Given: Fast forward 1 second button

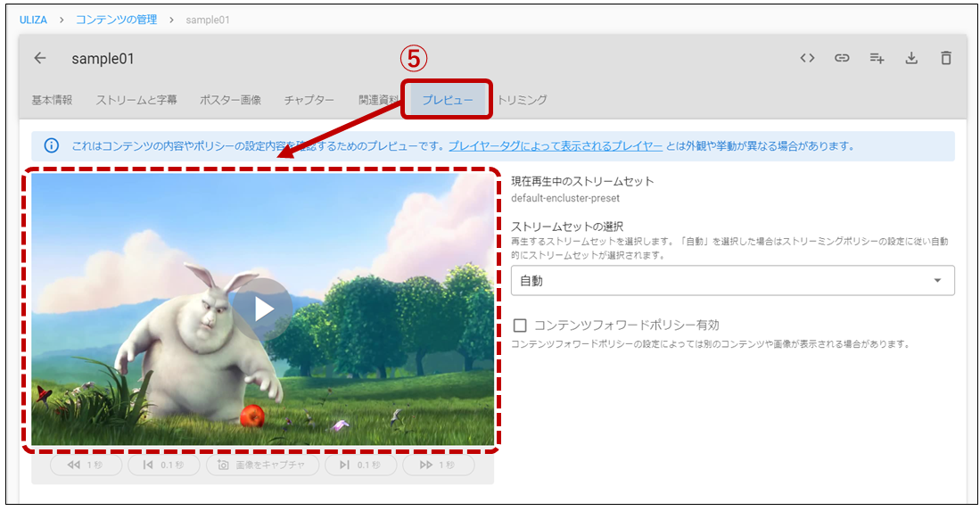Looking at the screenshot, I should click(438, 465).
